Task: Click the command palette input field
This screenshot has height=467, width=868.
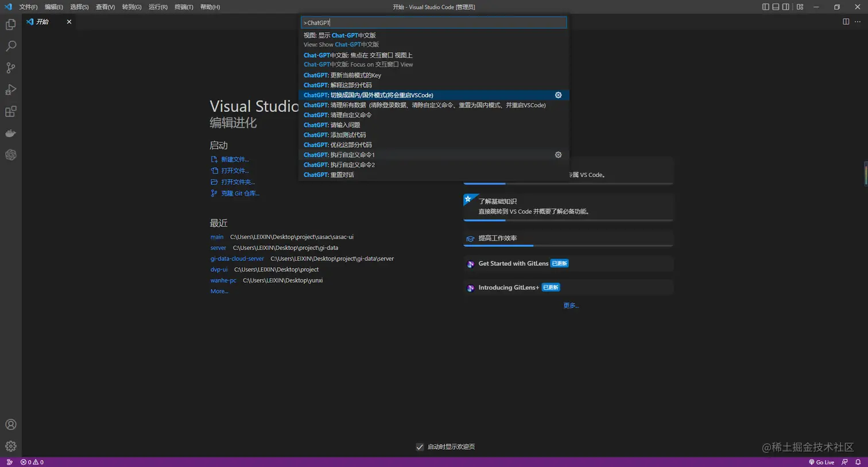Action: (434, 22)
